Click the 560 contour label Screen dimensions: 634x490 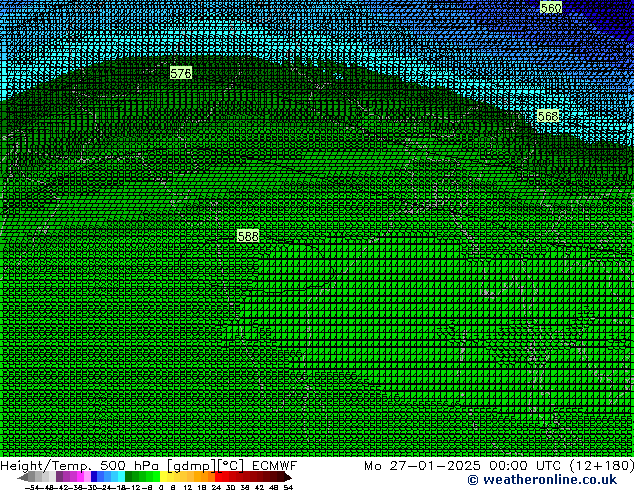(550, 8)
